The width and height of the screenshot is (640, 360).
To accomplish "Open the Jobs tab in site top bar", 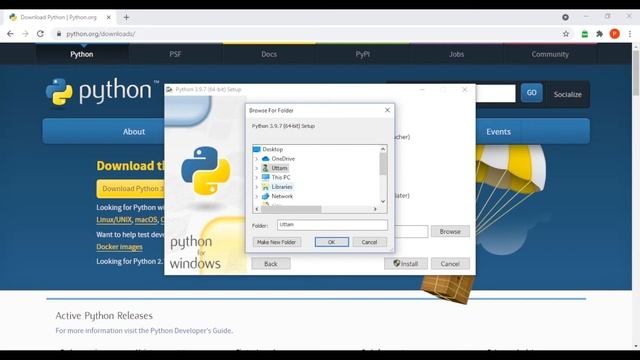I will (x=456, y=54).
